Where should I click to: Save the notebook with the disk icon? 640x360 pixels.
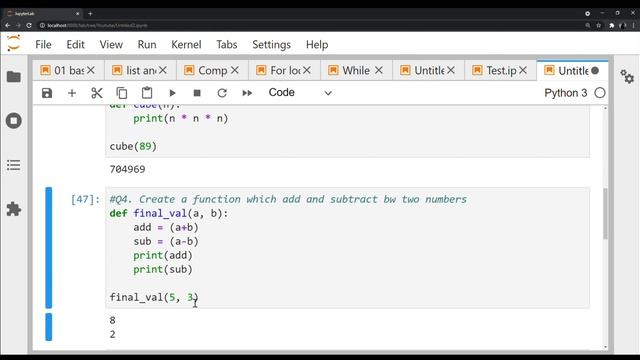coord(47,93)
